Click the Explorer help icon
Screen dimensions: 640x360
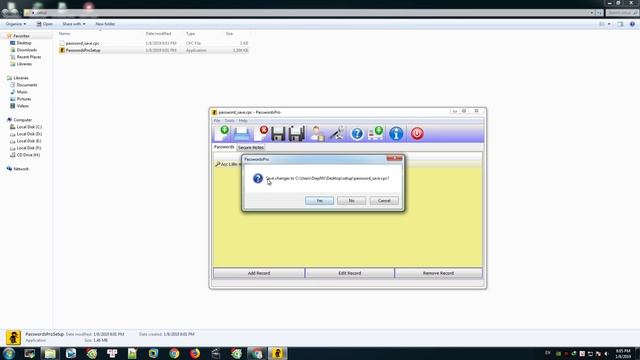coord(632,24)
